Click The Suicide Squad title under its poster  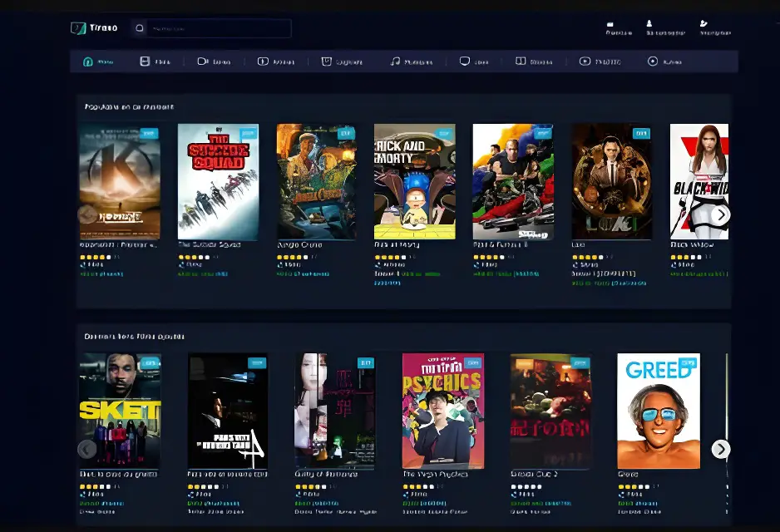pos(210,244)
